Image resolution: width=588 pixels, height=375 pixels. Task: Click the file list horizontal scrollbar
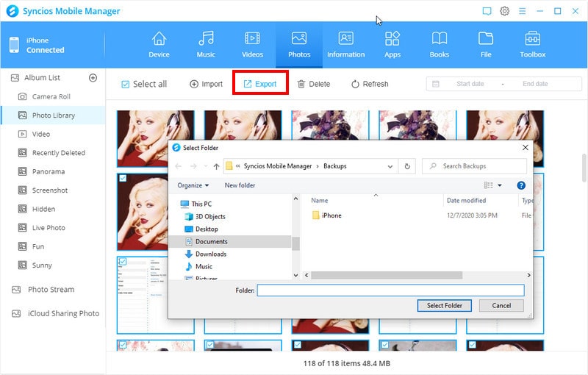click(x=387, y=275)
